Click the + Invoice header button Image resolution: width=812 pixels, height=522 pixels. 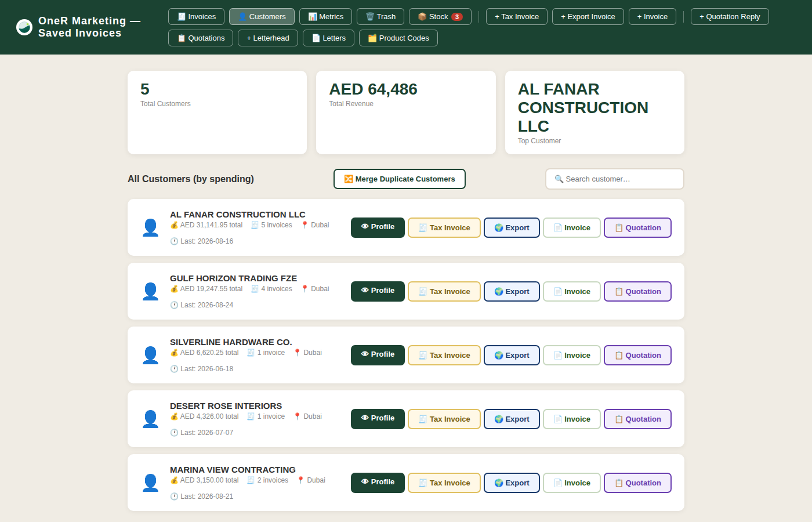tap(652, 17)
